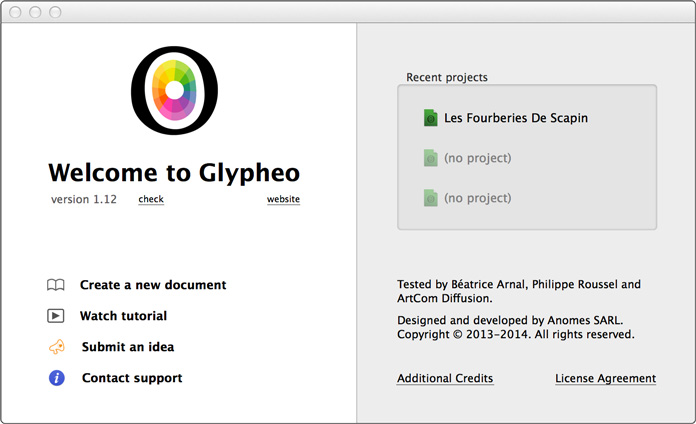
Task: View Additional Credits
Action: (445, 378)
